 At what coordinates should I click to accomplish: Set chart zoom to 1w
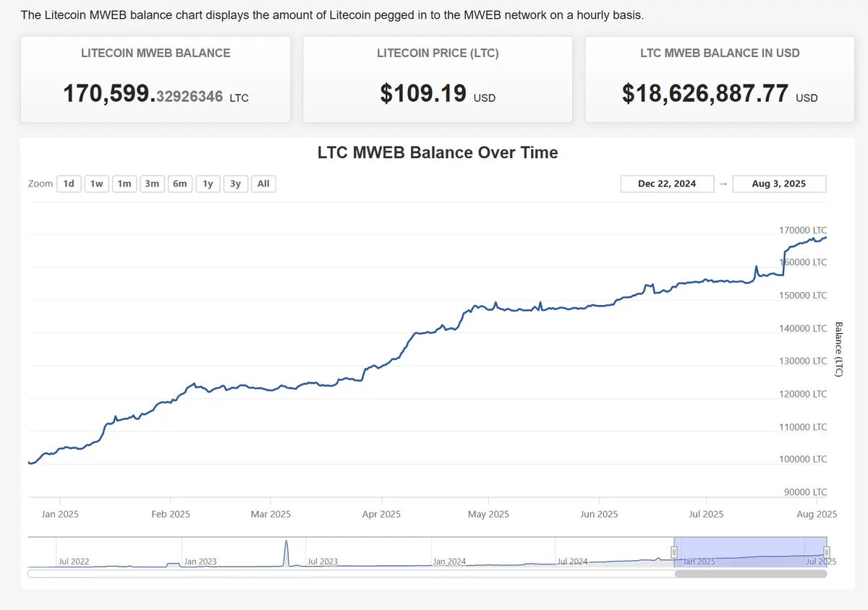coord(96,184)
